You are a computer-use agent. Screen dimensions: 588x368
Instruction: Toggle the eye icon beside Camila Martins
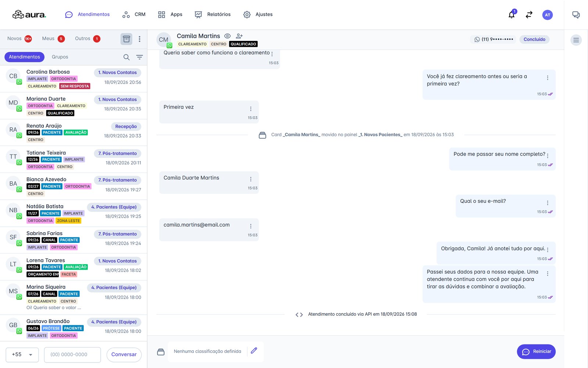pyautogui.click(x=227, y=36)
